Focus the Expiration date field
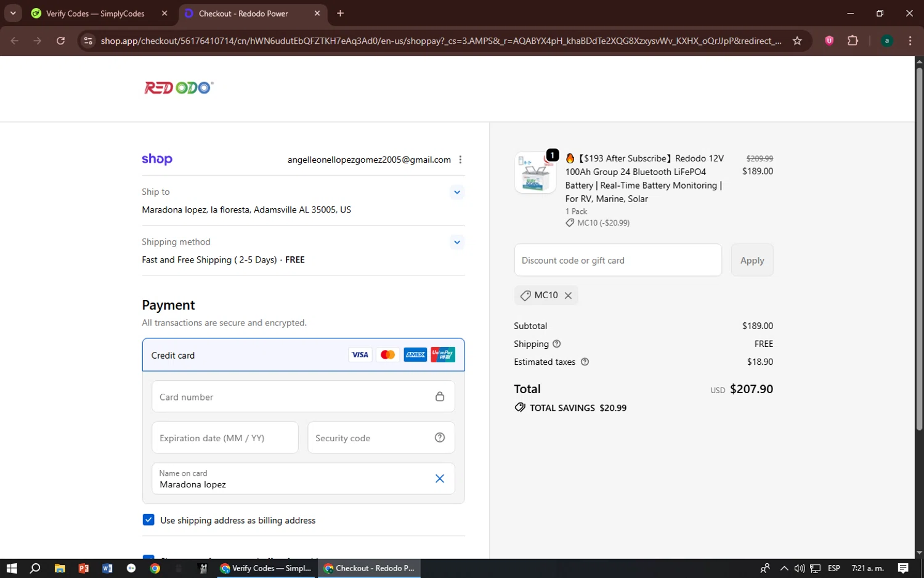Screen dimensions: 924x578 pyautogui.click(x=225, y=438)
